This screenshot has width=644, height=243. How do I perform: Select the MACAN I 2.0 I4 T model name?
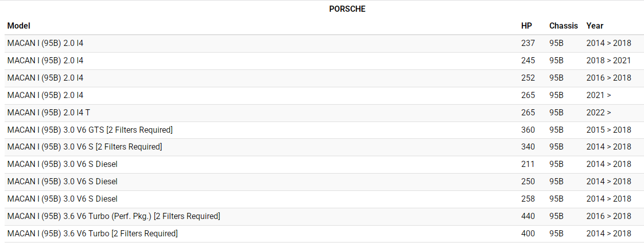49,112
